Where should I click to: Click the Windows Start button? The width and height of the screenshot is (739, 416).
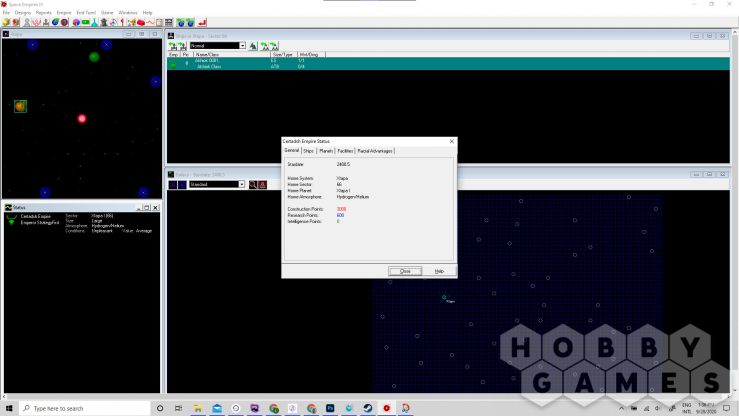[9, 408]
